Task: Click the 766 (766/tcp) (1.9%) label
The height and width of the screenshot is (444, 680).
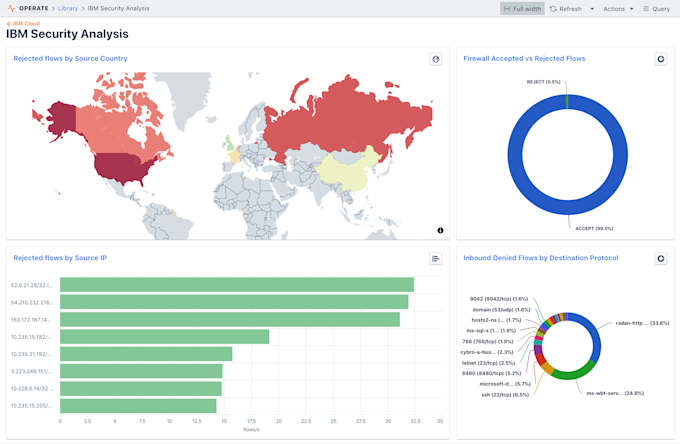Action: 487,342
